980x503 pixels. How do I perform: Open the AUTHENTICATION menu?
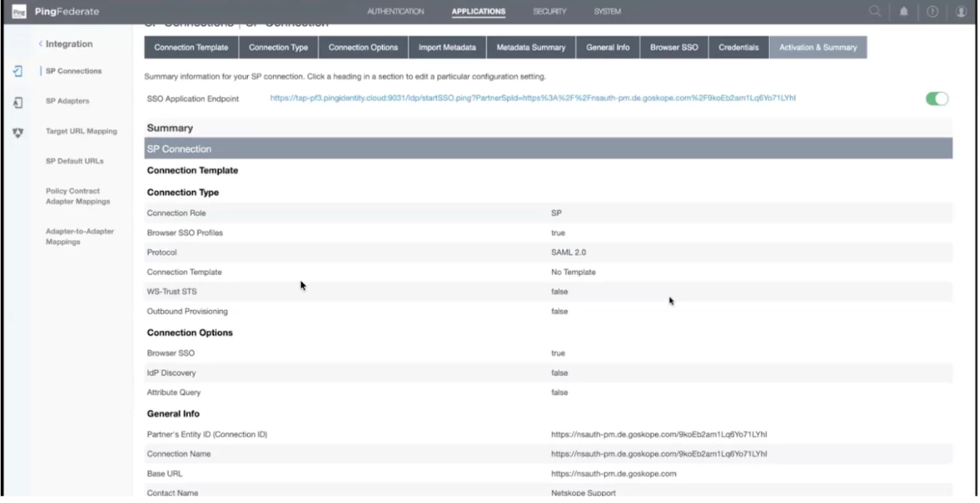[x=395, y=11]
